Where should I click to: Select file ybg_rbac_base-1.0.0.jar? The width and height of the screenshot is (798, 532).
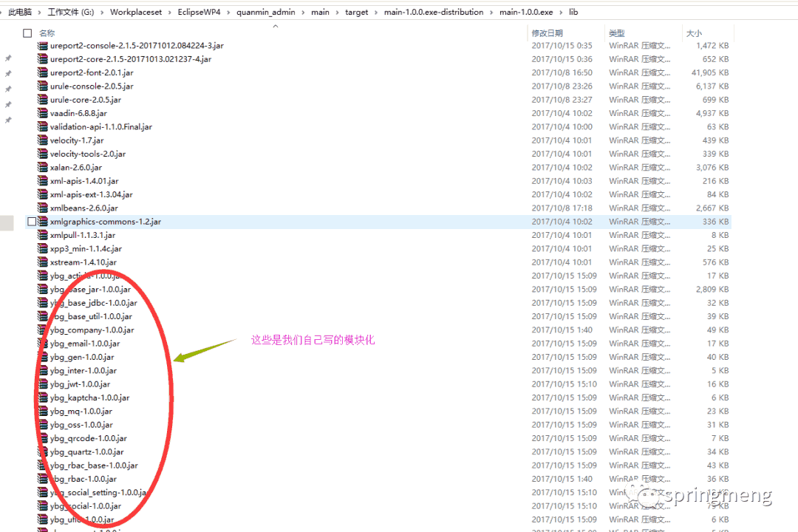click(94, 465)
